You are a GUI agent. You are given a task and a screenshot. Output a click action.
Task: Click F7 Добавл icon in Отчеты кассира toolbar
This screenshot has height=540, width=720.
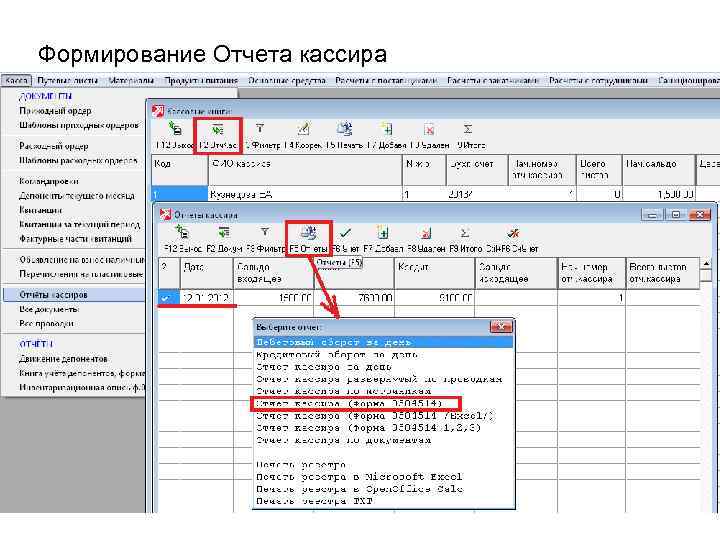tap(382, 232)
